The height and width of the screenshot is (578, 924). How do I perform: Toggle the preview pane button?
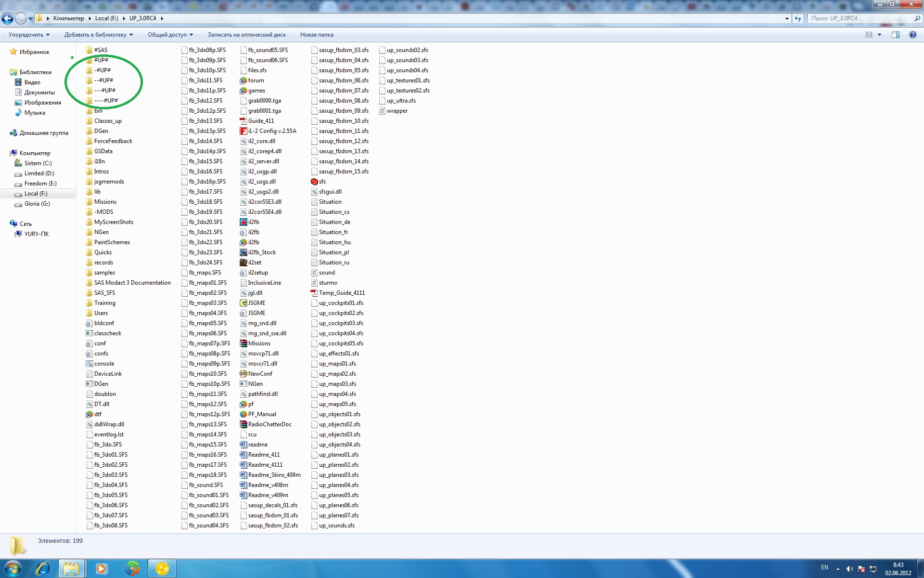pos(896,35)
